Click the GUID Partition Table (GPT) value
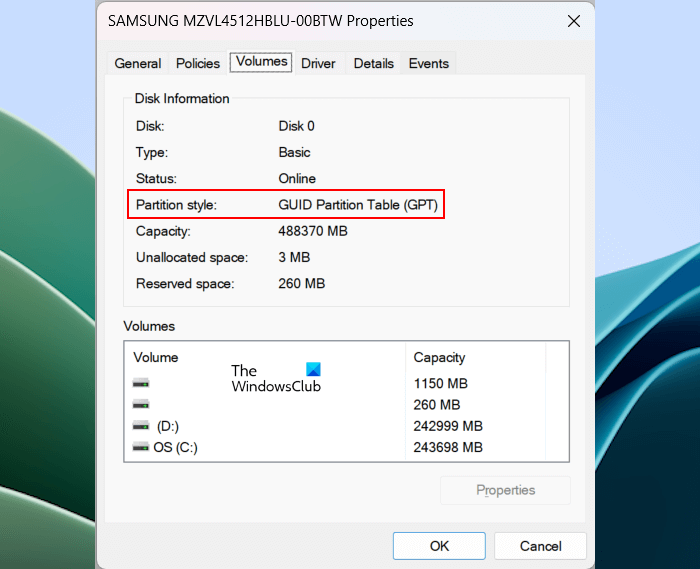700x569 pixels. point(358,205)
